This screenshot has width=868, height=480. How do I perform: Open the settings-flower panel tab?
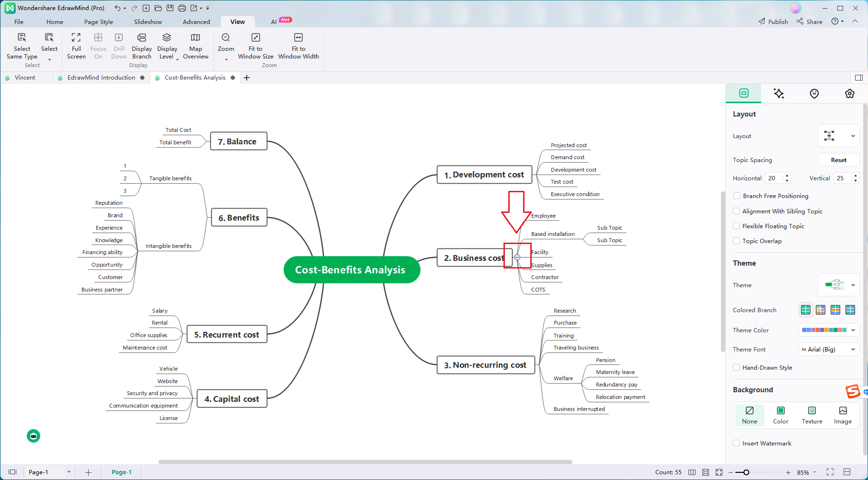850,94
